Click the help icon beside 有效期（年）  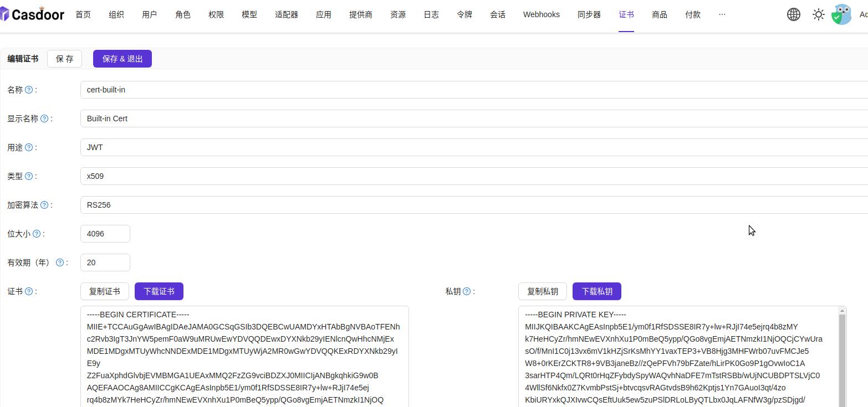pos(59,262)
